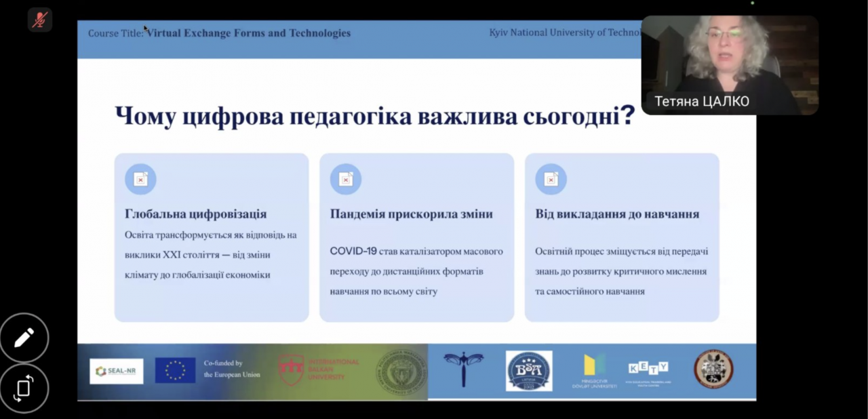Screen dimensions: 868x419
Task: Unmute the microphone with the red mic icon
Action: [x=40, y=20]
